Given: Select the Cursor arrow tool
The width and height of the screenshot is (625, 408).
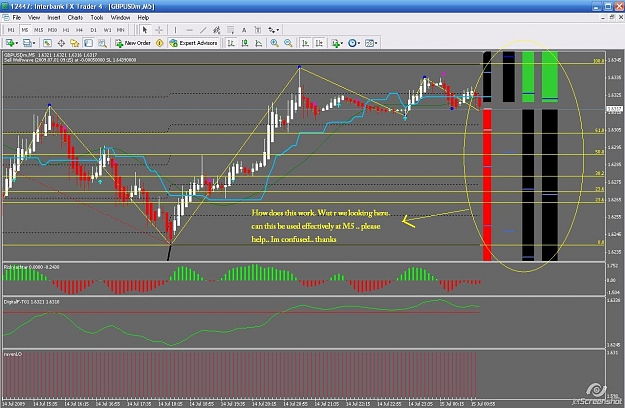Looking at the screenshot, I should [x=145, y=30].
